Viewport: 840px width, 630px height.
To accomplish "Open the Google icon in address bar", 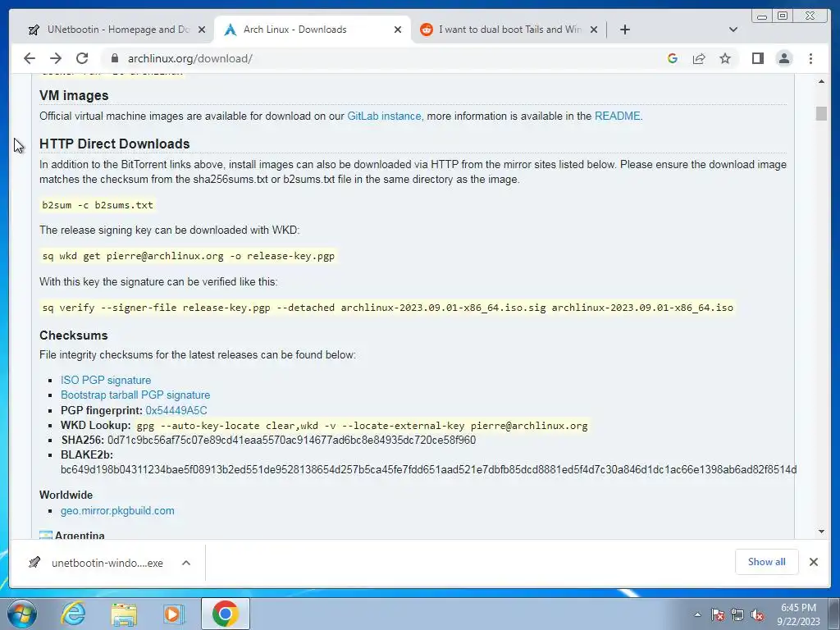I will 673,58.
